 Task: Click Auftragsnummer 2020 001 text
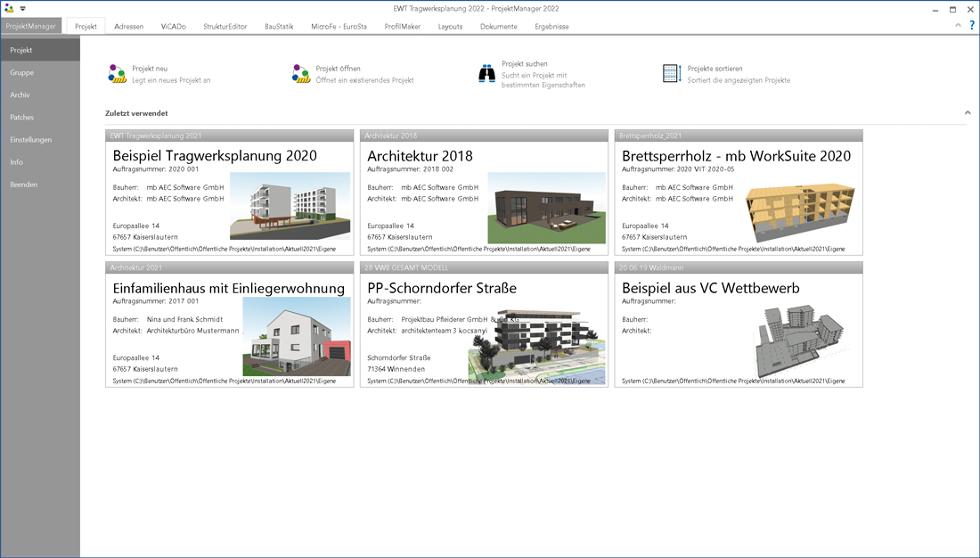coord(156,168)
